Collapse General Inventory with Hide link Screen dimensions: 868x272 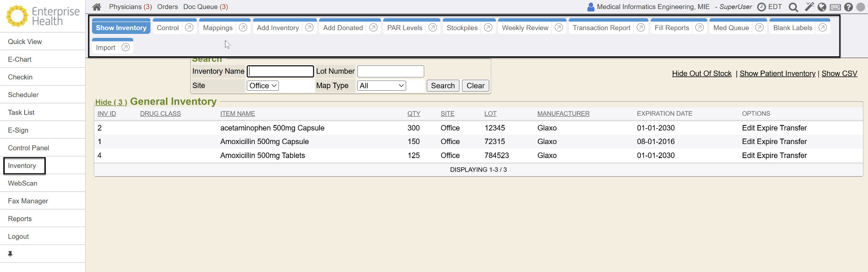(111, 102)
